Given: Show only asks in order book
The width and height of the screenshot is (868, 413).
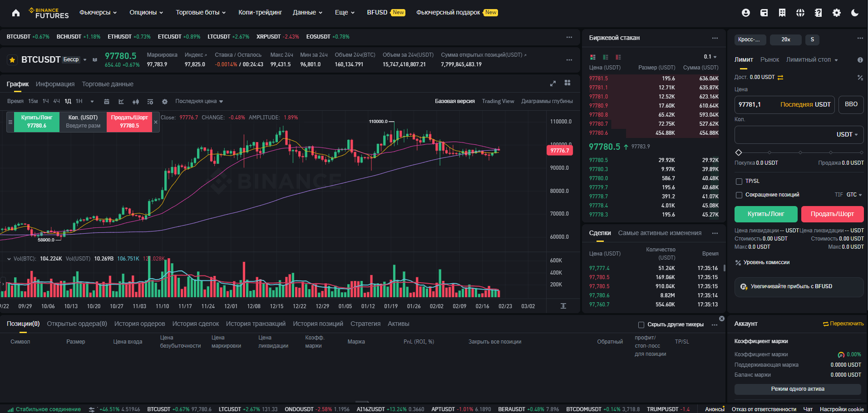Looking at the screenshot, I should (618, 57).
